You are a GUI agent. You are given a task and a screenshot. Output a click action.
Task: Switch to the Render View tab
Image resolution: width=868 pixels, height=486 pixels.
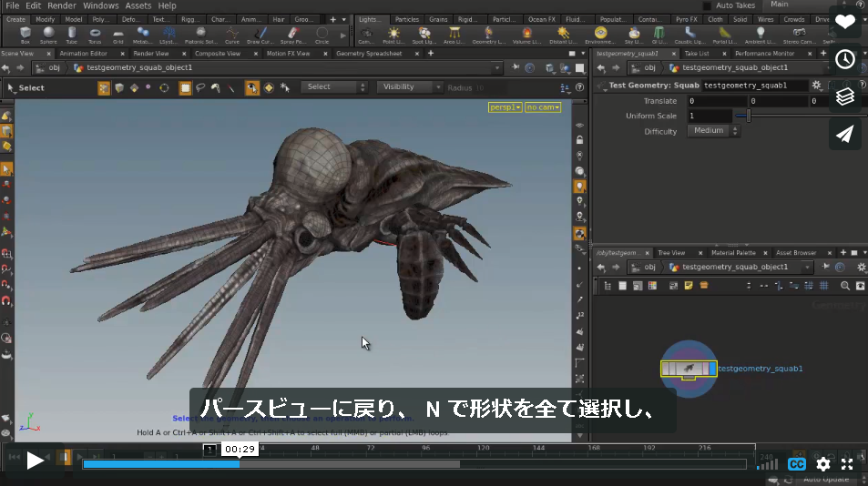click(150, 54)
